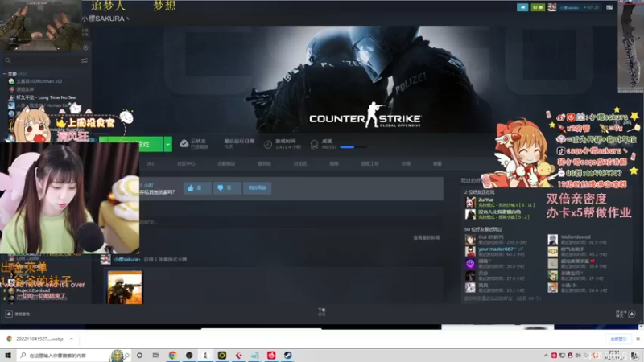The height and width of the screenshot is (362, 644).
Task: Open Steam from the taskbar
Action: coord(288,355)
